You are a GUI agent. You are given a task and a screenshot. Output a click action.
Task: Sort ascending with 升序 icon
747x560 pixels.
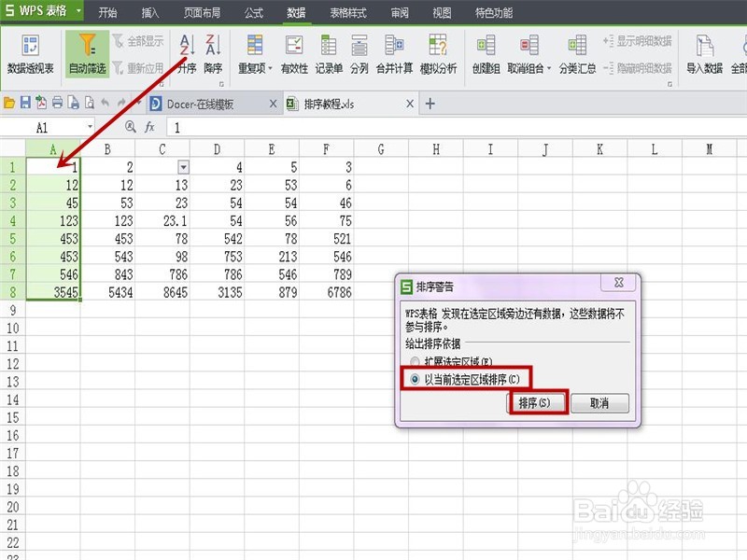tap(188, 55)
